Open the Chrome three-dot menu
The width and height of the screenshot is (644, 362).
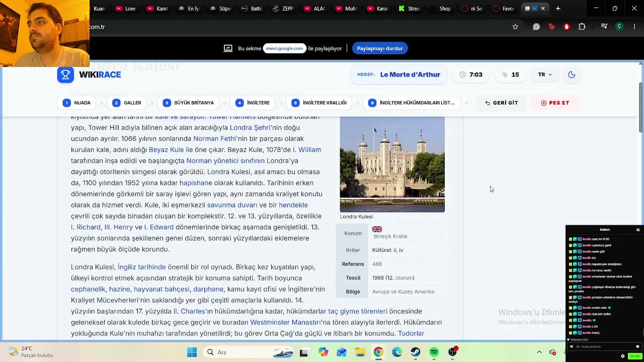pyautogui.click(x=634, y=27)
